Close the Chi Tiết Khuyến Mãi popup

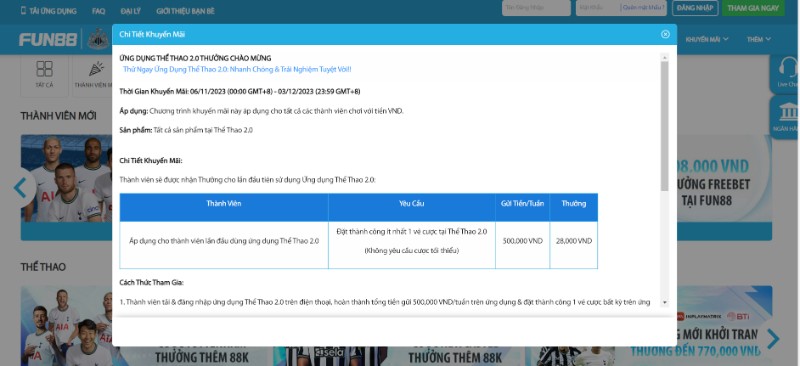(x=665, y=34)
